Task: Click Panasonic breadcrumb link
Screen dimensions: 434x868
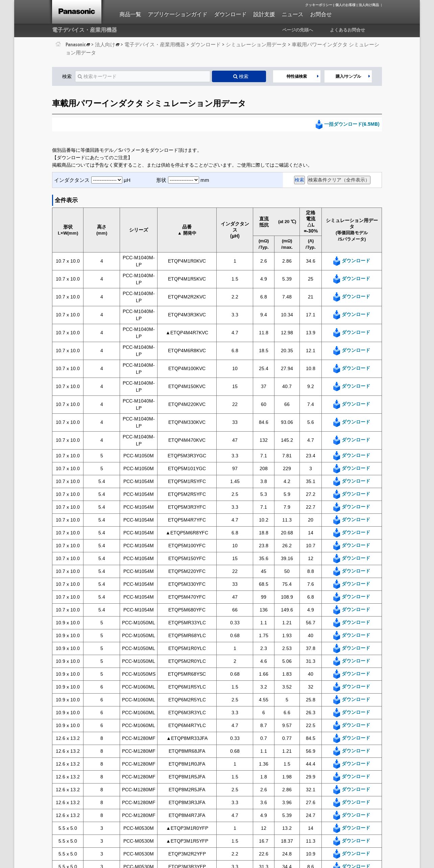Action: (x=76, y=45)
